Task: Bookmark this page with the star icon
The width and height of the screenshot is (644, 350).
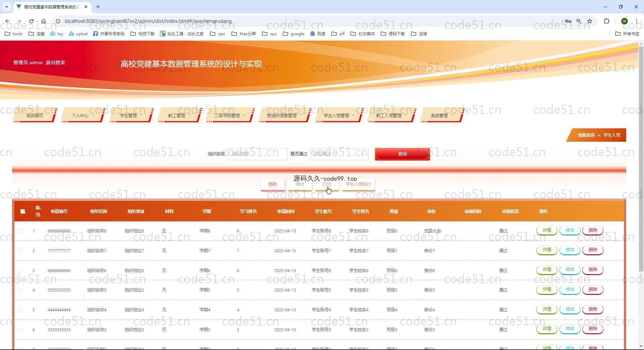Action: coord(590,21)
